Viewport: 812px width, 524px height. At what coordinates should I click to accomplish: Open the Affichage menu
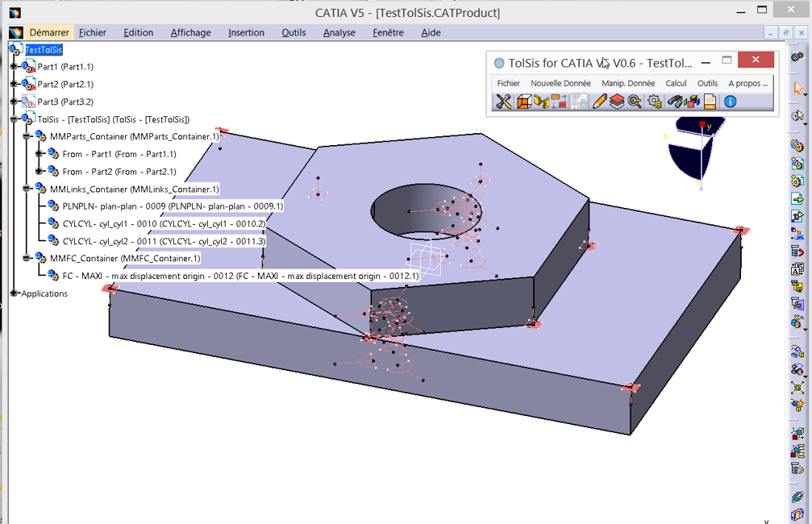point(190,32)
